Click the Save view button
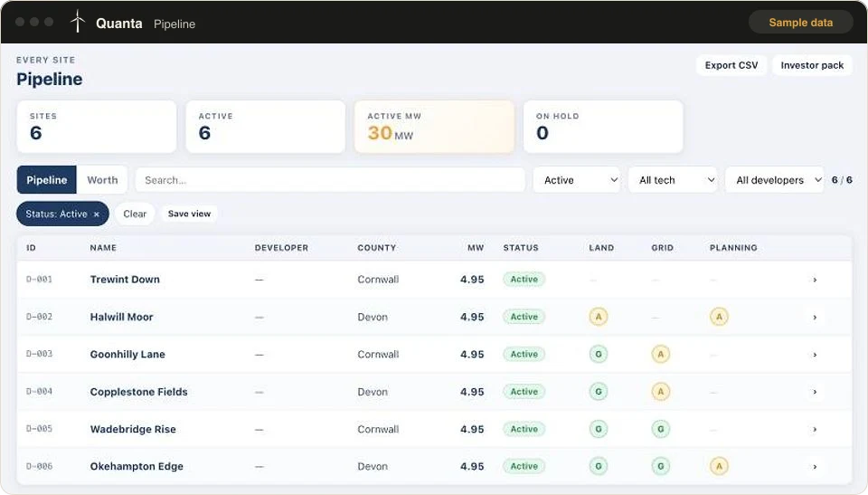868x495 pixels. (189, 214)
